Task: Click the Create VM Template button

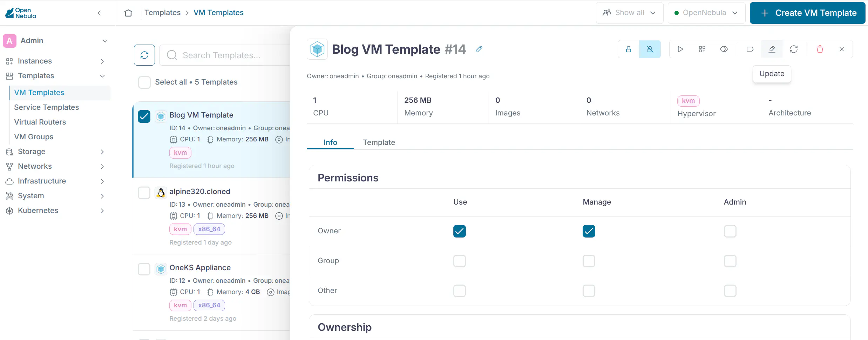Action: tap(807, 13)
